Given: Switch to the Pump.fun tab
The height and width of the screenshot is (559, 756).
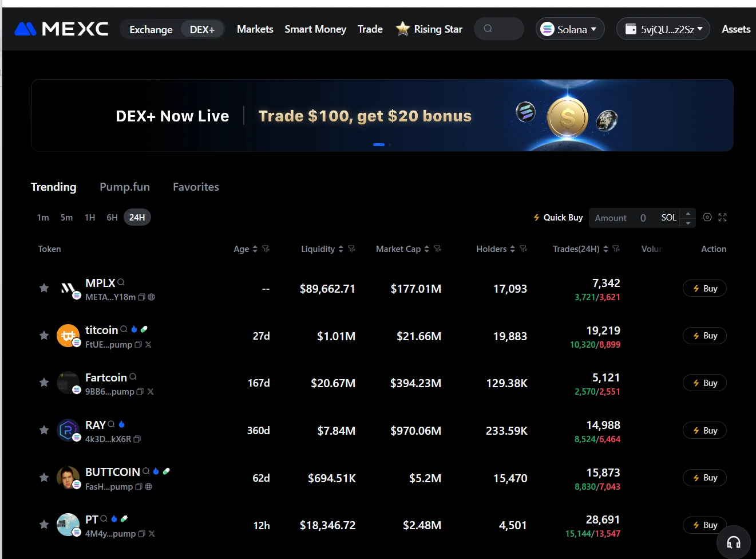Looking at the screenshot, I should click(x=125, y=187).
